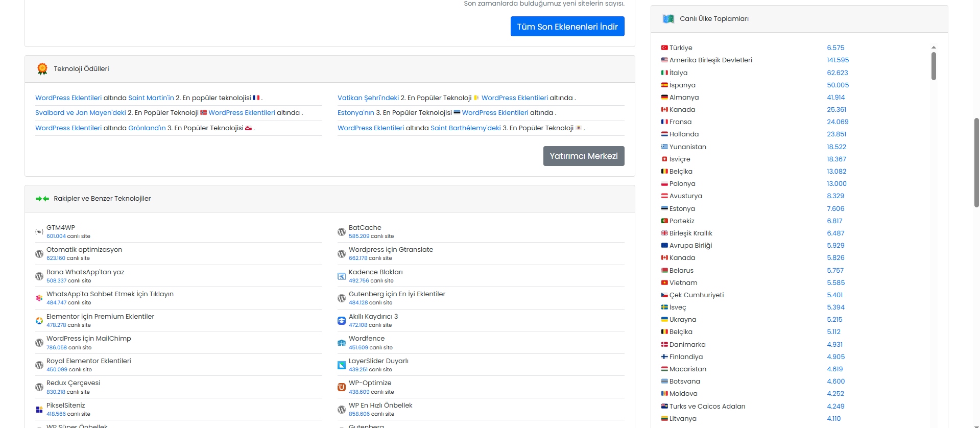The width and height of the screenshot is (980, 428).
Task: Open the Saint Martin'in award link
Action: 151,98
